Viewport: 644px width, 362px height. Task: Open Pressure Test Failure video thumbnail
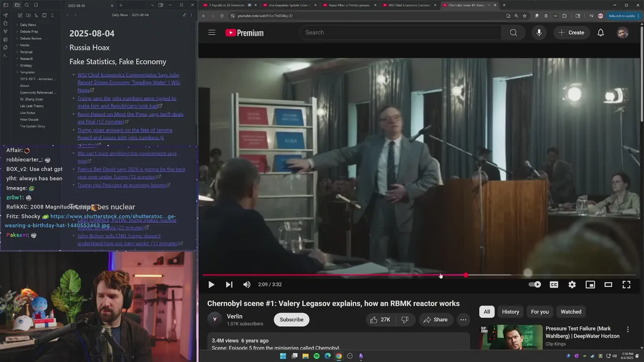[511, 338]
